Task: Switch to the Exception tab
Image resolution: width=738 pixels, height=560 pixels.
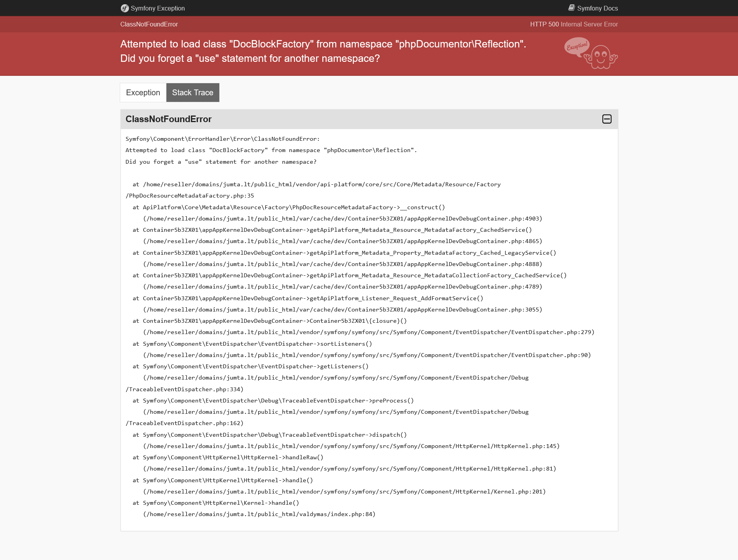Action: click(x=143, y=93)
